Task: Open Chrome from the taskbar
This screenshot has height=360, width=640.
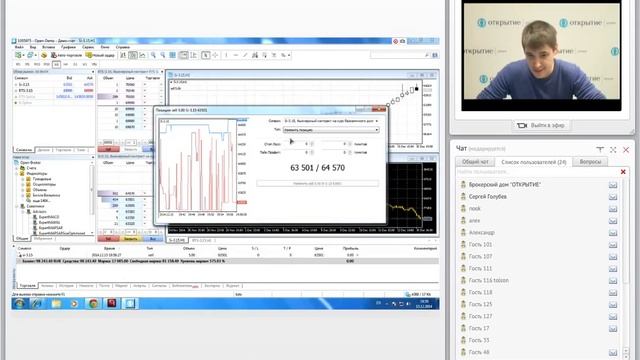Action: [x=93, y=303]
